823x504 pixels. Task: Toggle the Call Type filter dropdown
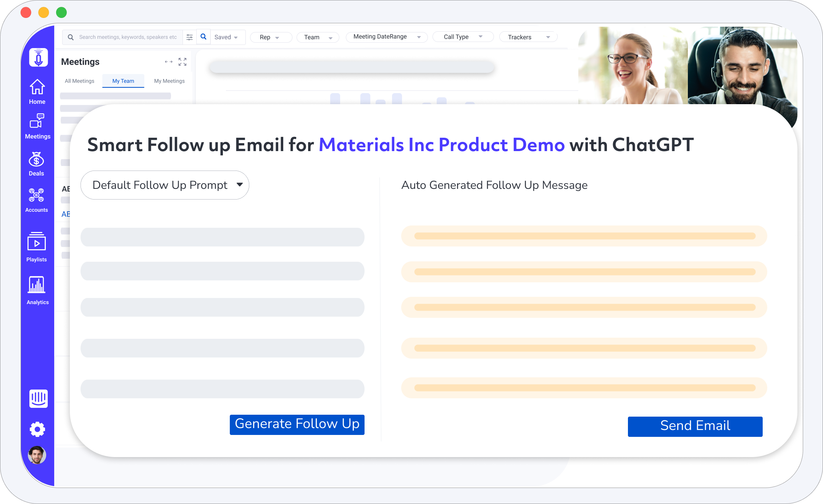464,36
